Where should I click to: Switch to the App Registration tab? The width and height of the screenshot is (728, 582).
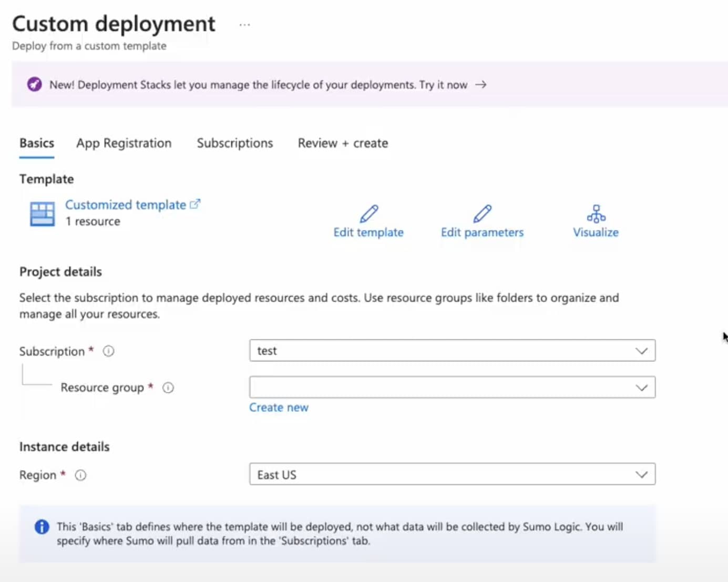tap(124, 143)
